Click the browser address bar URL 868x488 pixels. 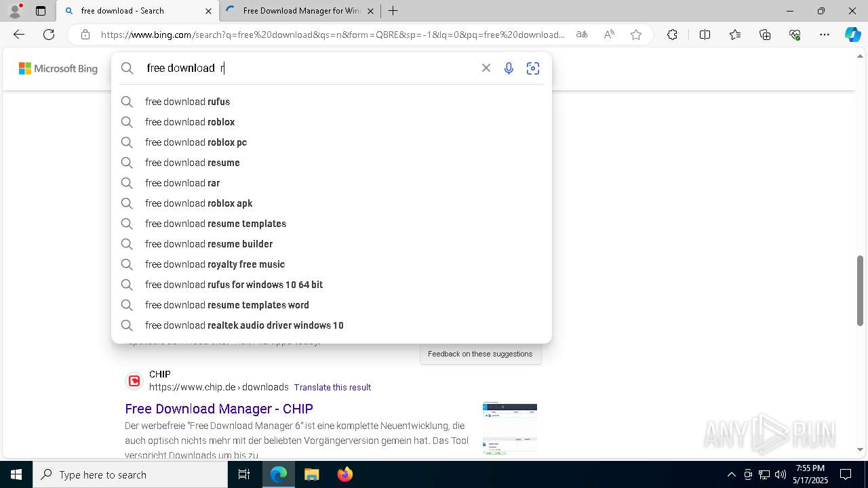[x=332, y=35]
